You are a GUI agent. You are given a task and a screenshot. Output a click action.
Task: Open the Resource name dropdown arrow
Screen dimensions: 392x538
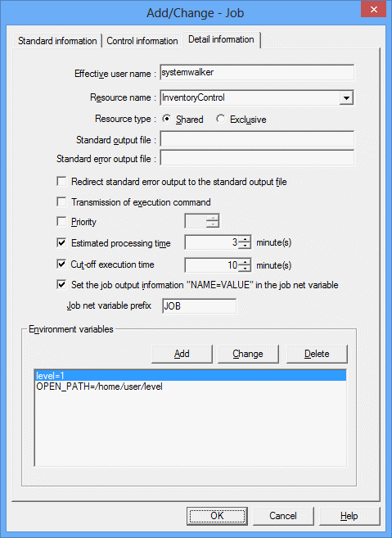(x=346, y=98)
